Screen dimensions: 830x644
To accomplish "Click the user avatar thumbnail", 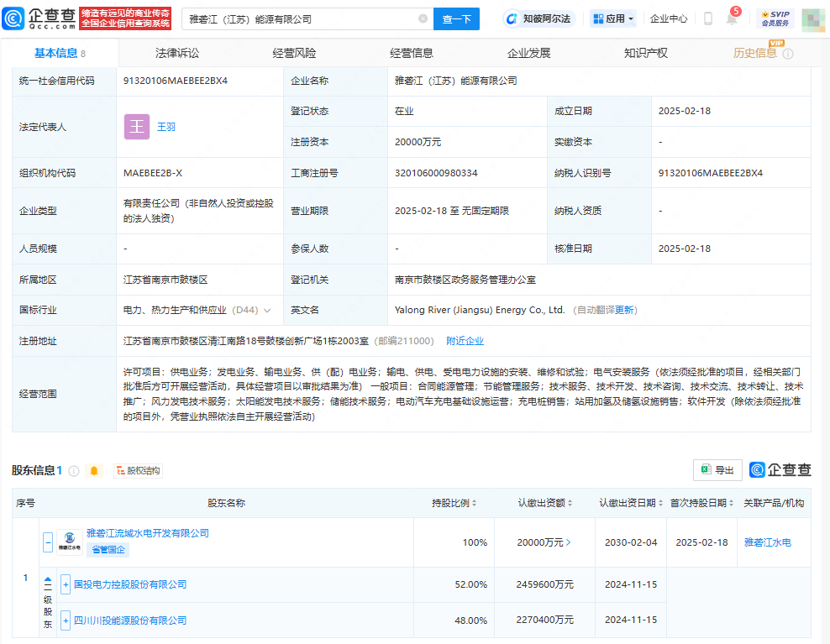I will (x=813, y=20).
